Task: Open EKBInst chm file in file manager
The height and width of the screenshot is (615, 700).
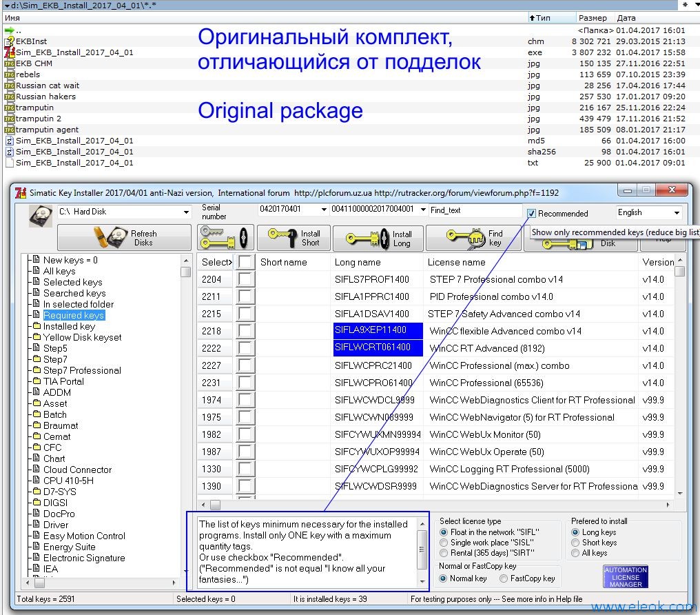Action: [31, 41]
